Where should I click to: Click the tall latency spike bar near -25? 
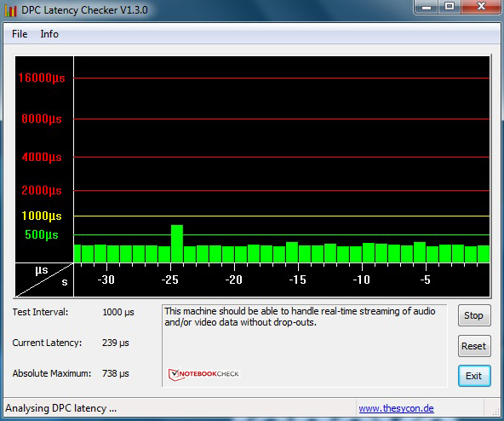point(177,244)
